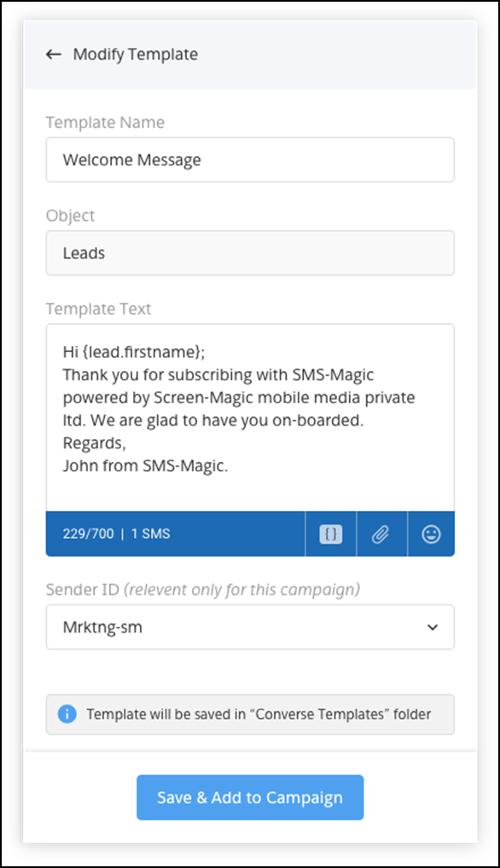Insert merge field with curly braces icon

[330, 535]
